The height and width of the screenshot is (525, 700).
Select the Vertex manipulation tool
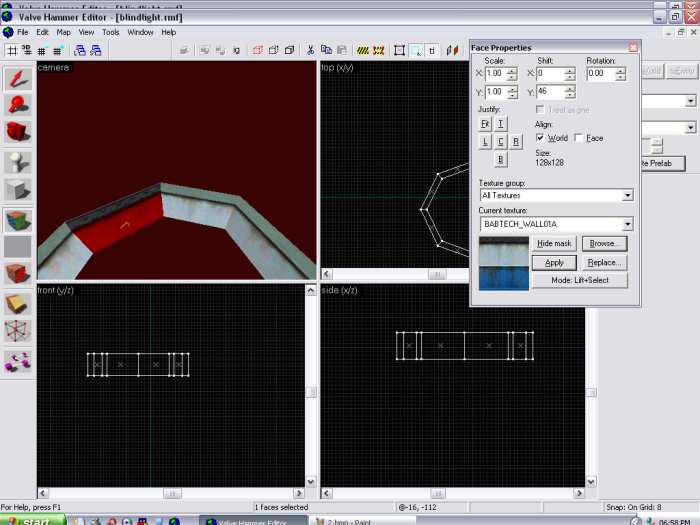click(17, 331)
